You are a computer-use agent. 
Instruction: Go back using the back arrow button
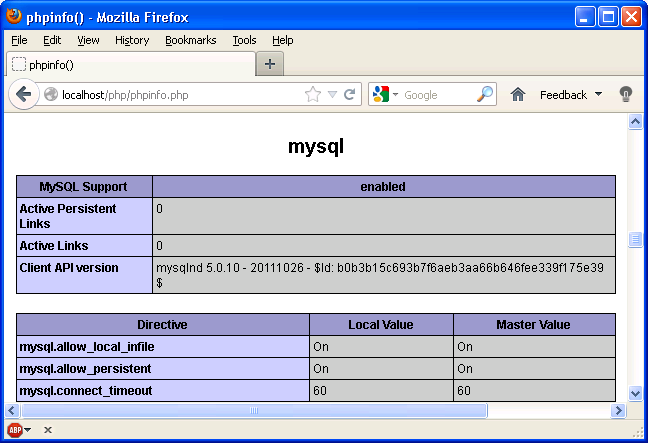(x=24, y=94)
